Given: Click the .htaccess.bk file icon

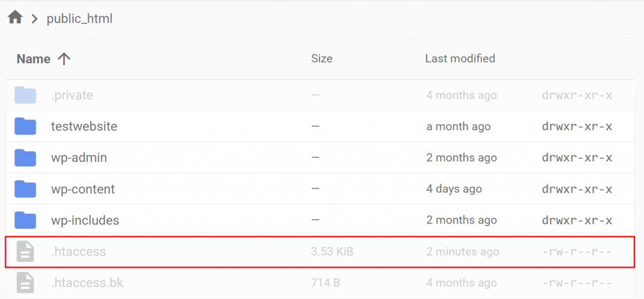Looking at the screenshot, I should point(25,283).
